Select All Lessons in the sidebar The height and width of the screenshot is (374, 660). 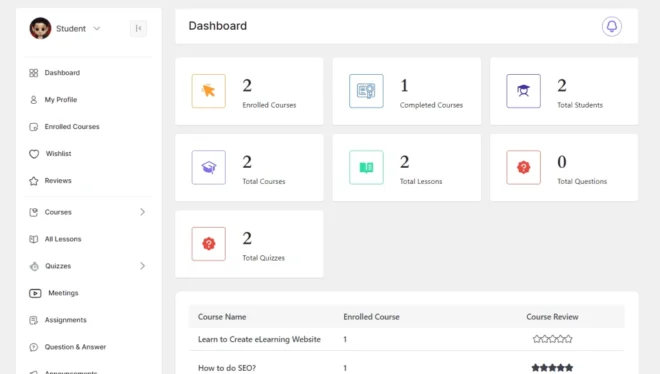coord(63,239)
